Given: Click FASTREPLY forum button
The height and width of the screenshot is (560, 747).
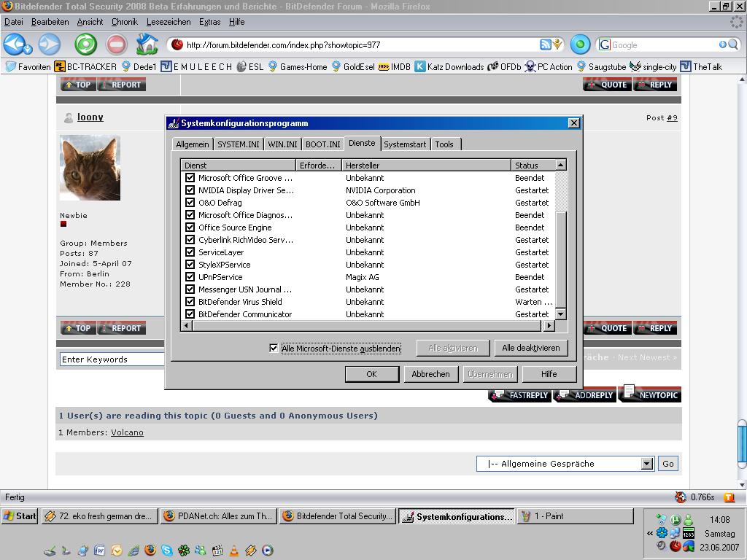Looking at the screenshot, I should pos(520,395).
